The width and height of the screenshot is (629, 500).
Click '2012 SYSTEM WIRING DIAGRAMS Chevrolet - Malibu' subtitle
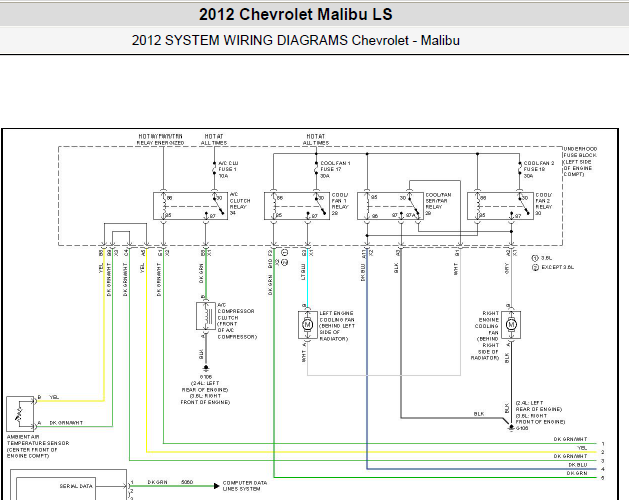pos(296,41)
